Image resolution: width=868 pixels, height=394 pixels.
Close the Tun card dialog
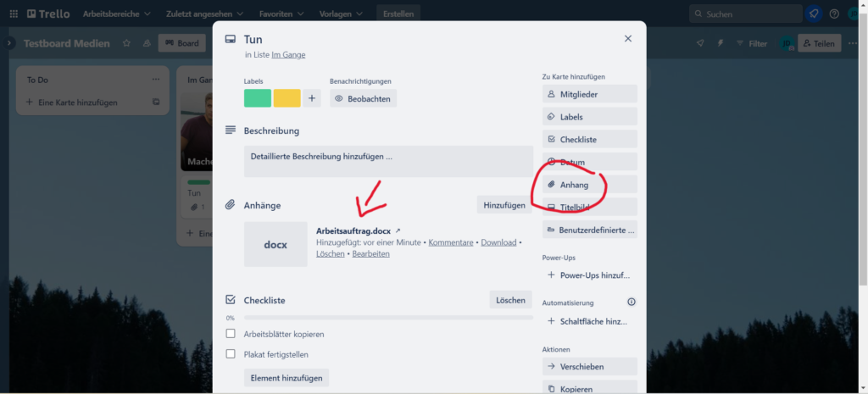pyautogui.click(x=628, y=39)
